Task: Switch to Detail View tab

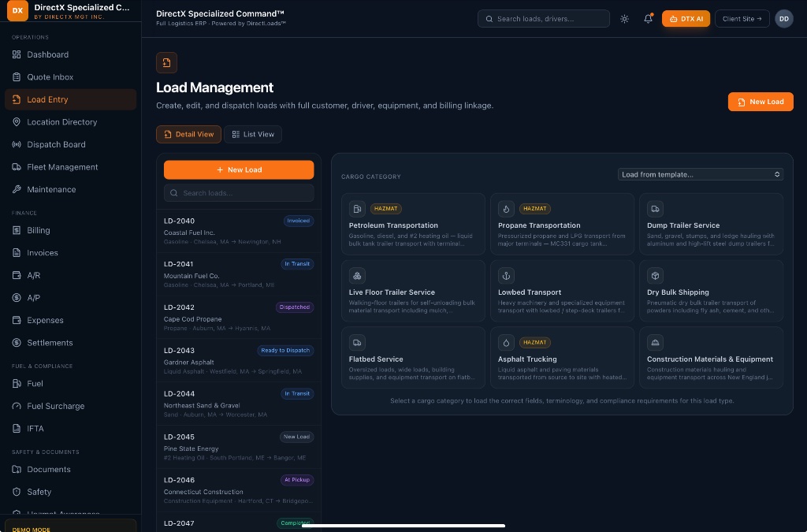Action: 189,134
